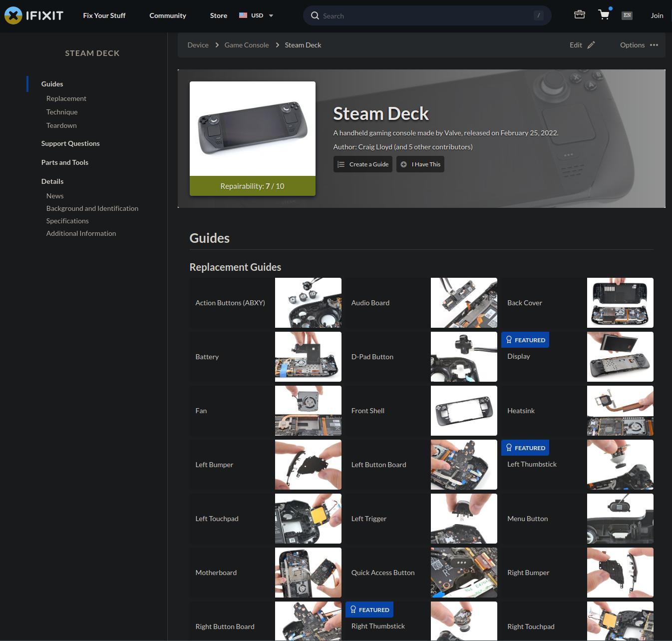
Task: Open Support Questions in the sidebar
Action: (70, 143)
